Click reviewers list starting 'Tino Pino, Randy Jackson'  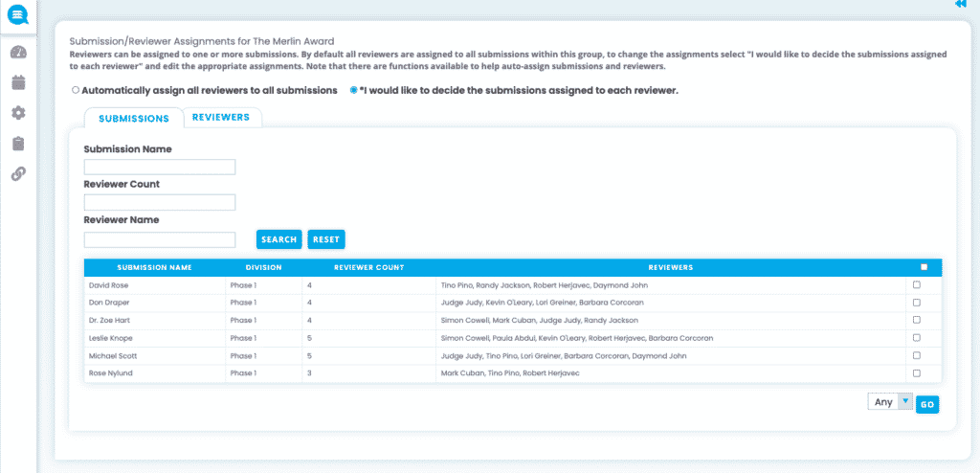pos(545,285)
